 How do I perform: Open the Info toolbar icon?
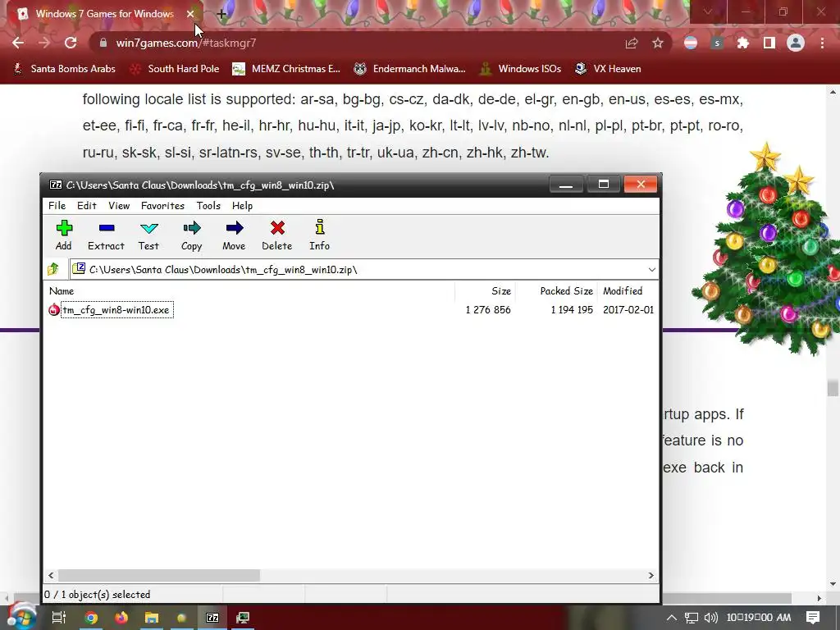[x=319, y=235]
